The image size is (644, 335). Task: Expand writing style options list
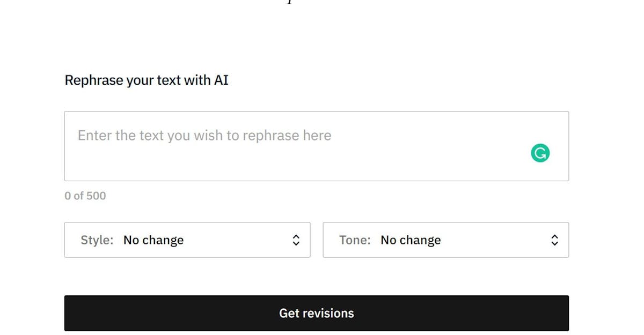click(187, 240)
